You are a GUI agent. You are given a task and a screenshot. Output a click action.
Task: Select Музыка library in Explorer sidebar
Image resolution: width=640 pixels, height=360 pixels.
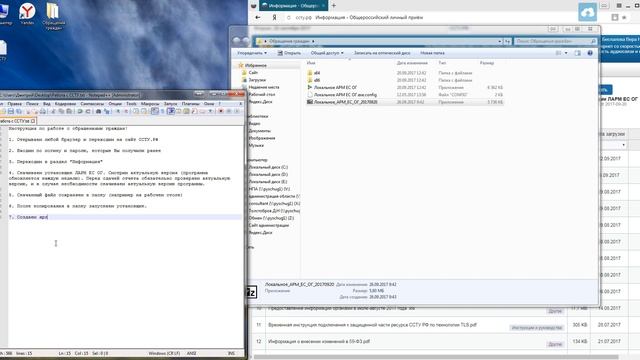256,145
